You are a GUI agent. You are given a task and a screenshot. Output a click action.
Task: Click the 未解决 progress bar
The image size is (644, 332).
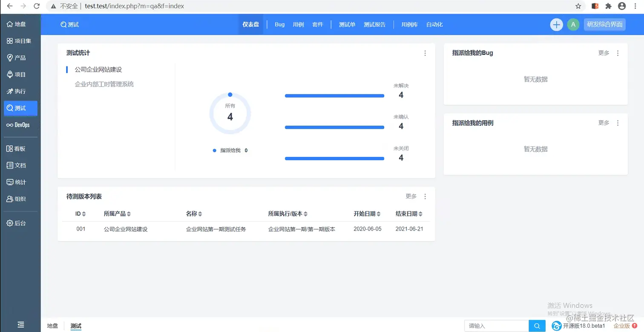point(334,96)
